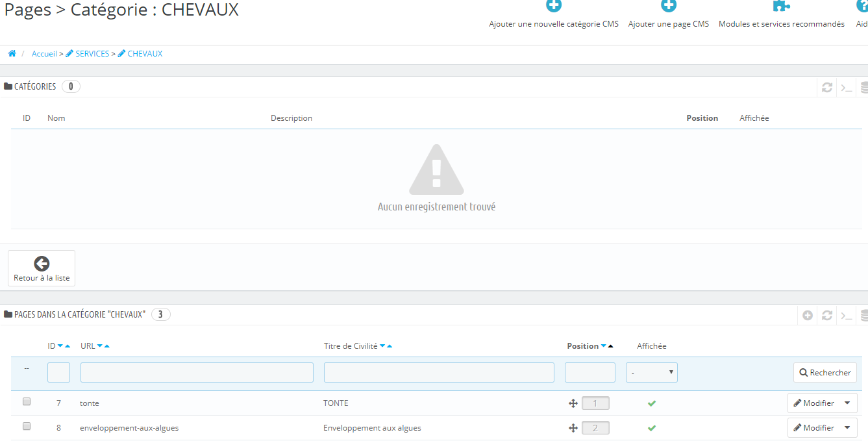This screenshot has width=868, height=441.
Task: Click 'tonte' URL cell
Action: [x=90, y=403]
